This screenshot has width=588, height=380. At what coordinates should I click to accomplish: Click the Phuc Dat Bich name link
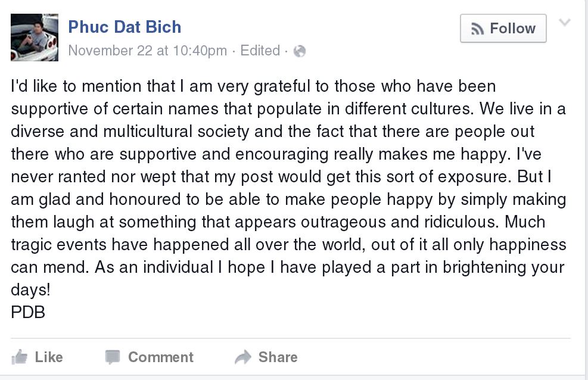click(x=125, y=27)
